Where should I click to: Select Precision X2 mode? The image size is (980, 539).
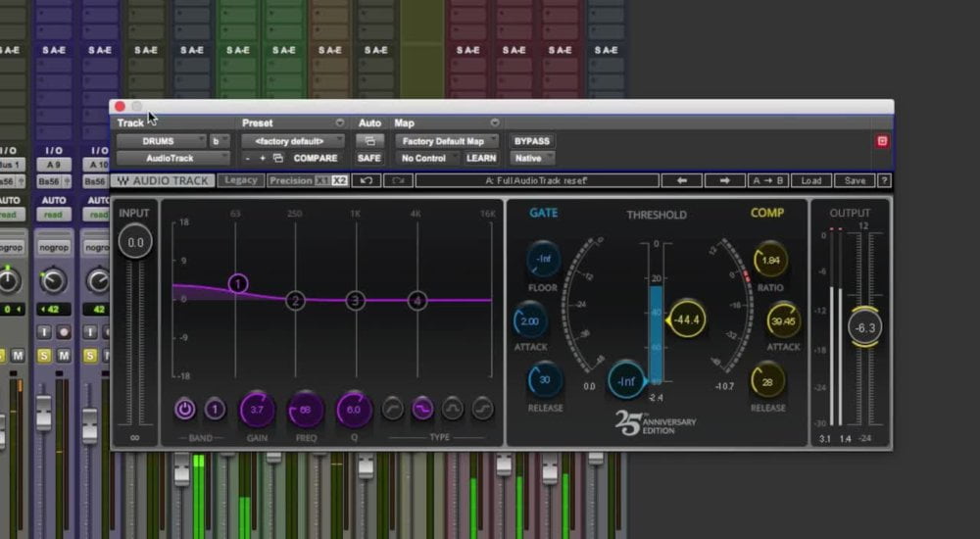(339, 180)
